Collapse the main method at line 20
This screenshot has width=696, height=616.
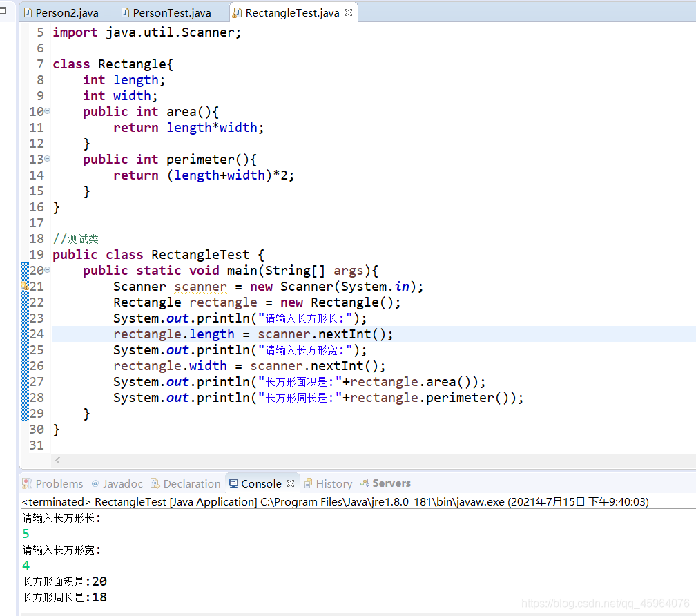(48, 270)
